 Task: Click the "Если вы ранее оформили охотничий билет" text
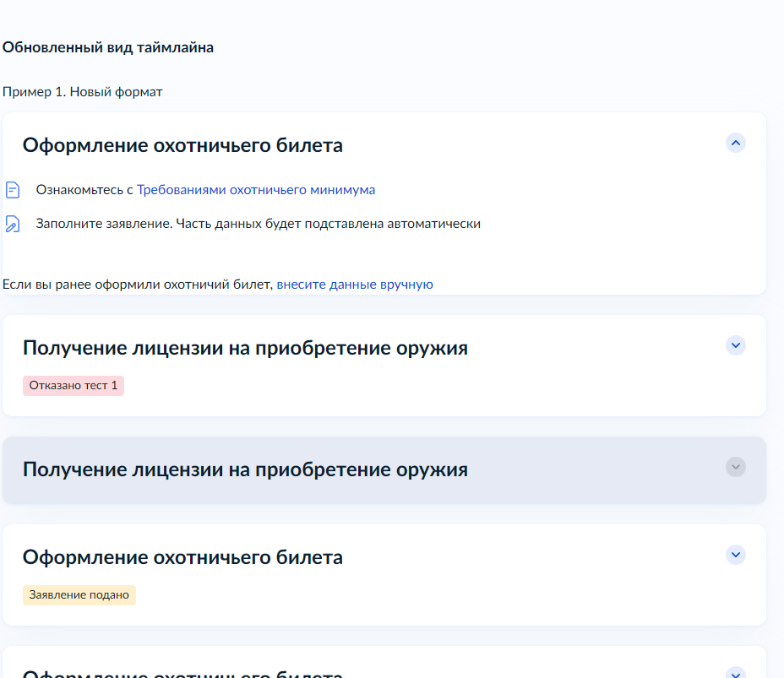[138, 285]
